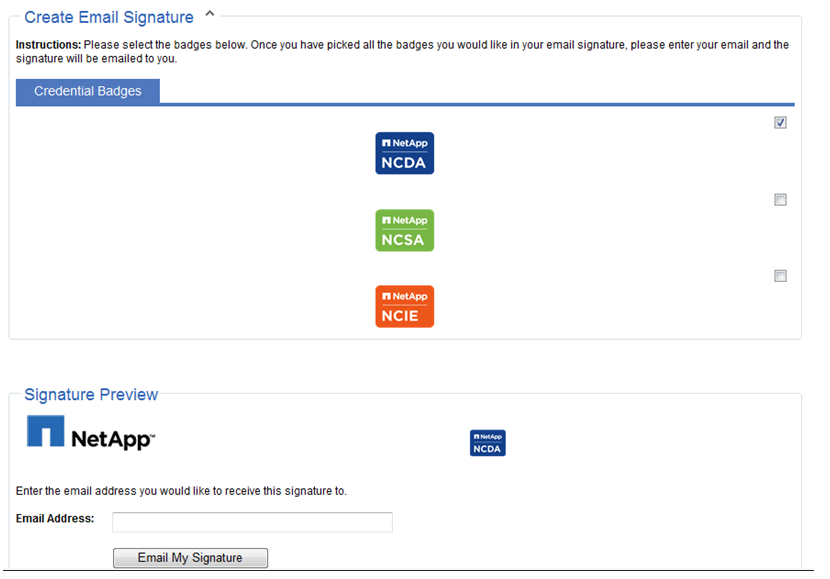The image size is (830, 579).
Task: Click 'Enter the email address' prompt text
Action: (181, 491)
